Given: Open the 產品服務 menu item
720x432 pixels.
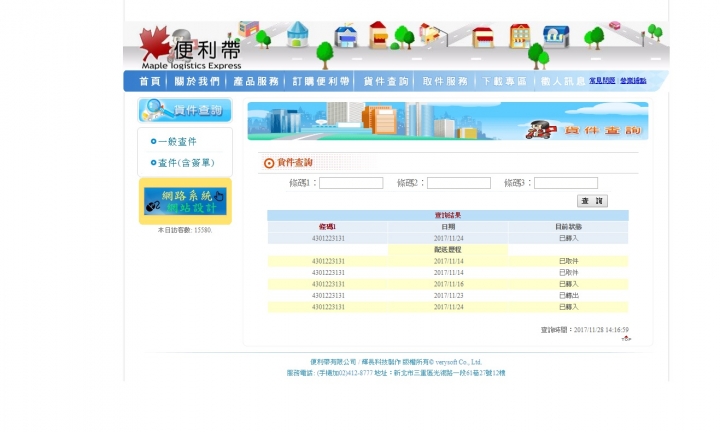Looking at the screenshot, I should pyautogui.click(x=256, y=81).
